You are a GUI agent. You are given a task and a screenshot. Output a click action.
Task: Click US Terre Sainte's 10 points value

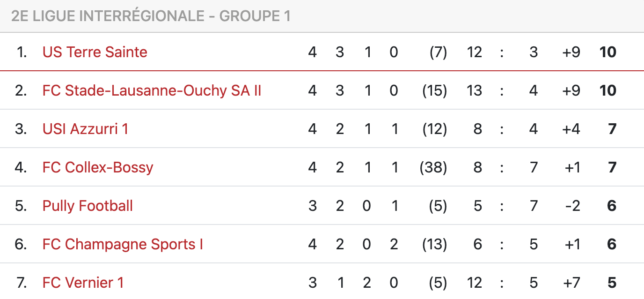pyautogui.click(x=608, y=52)
